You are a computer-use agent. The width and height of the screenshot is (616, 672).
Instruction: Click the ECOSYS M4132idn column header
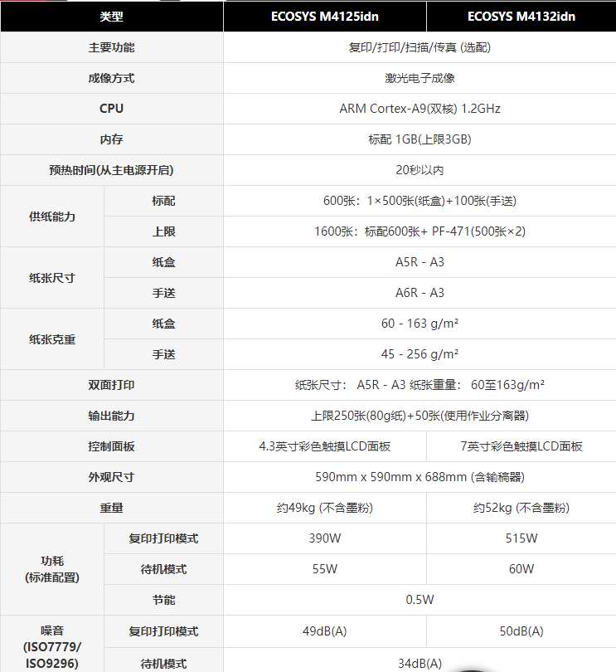click(x=521, y=17)
